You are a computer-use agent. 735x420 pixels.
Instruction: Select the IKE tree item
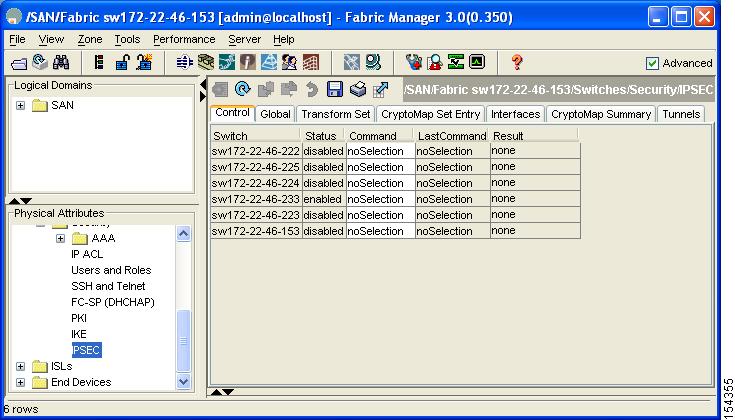tap(79, 334)
